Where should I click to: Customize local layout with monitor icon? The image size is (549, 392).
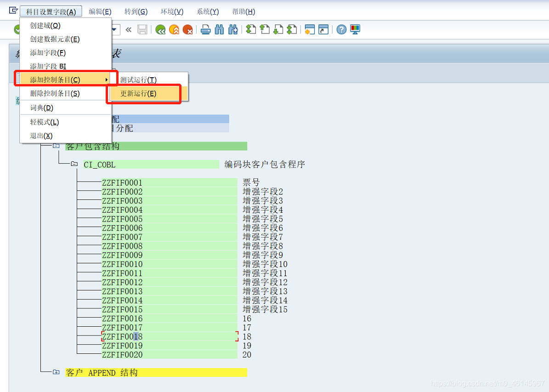coord(354,29)
